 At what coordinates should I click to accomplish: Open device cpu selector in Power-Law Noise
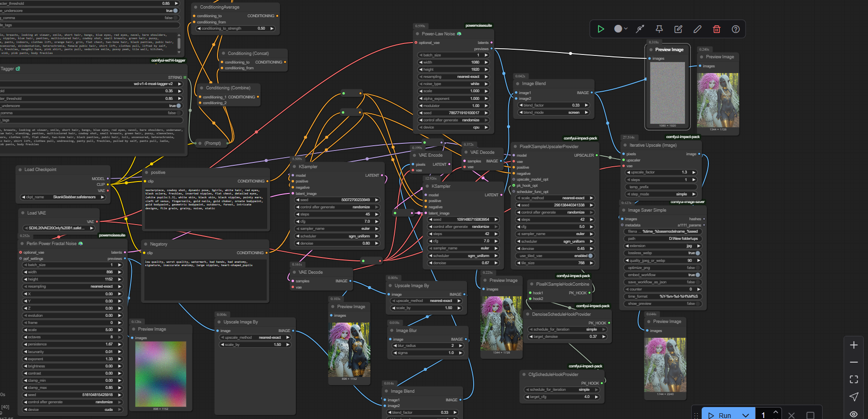(x=454, y=127)
